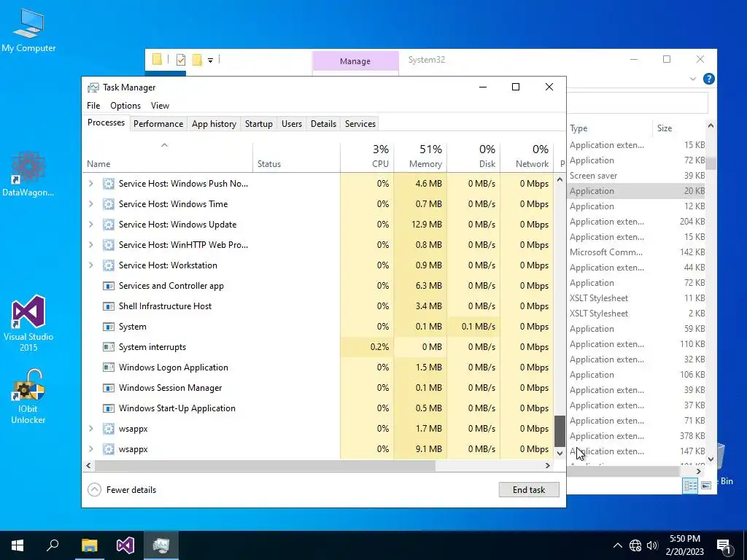Screen dimensions: 747x560
Task: Switch to the Services tab
Action: pos(360,124)
